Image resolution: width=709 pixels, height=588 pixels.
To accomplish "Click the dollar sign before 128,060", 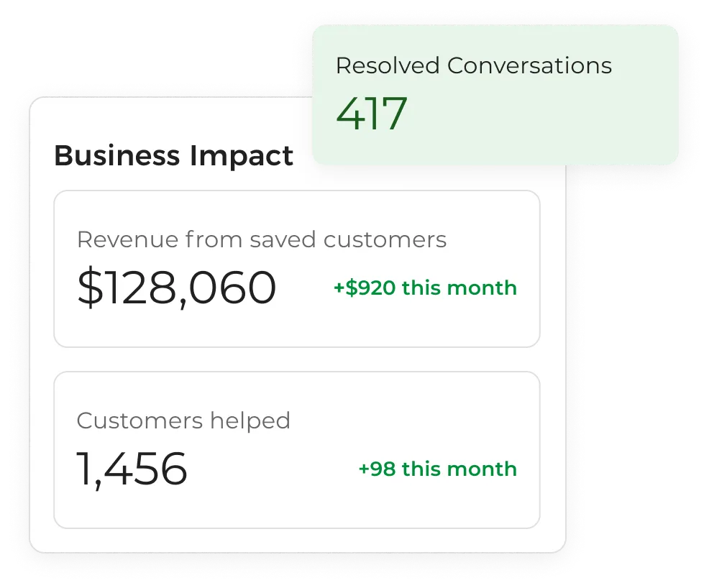I will (x=89, y=288).
